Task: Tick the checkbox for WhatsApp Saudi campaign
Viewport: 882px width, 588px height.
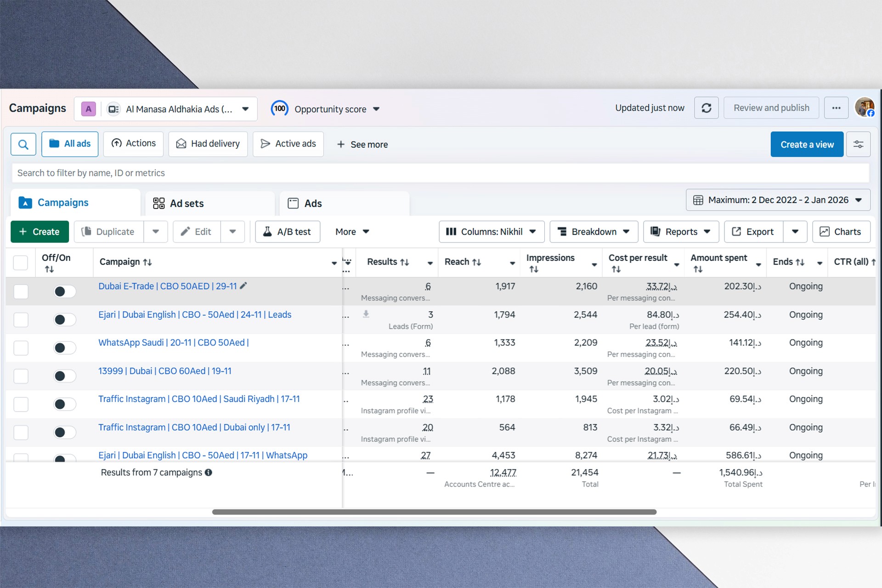Action: tap(21, 348)
